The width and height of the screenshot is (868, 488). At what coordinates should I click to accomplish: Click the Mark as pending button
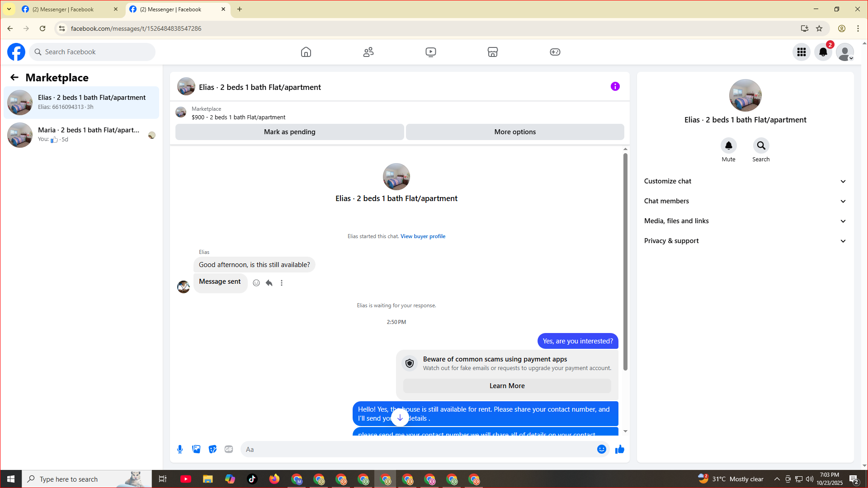point(289,132)
